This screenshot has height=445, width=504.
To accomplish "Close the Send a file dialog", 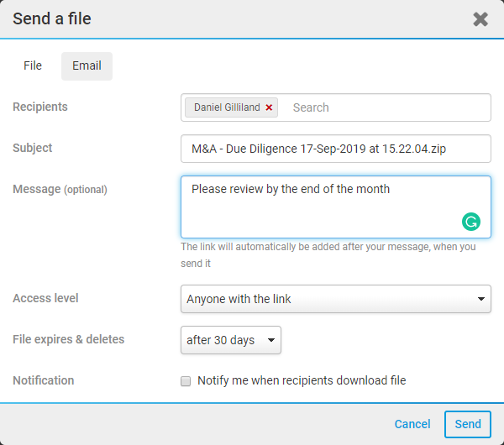I will (x=480, y=19).
